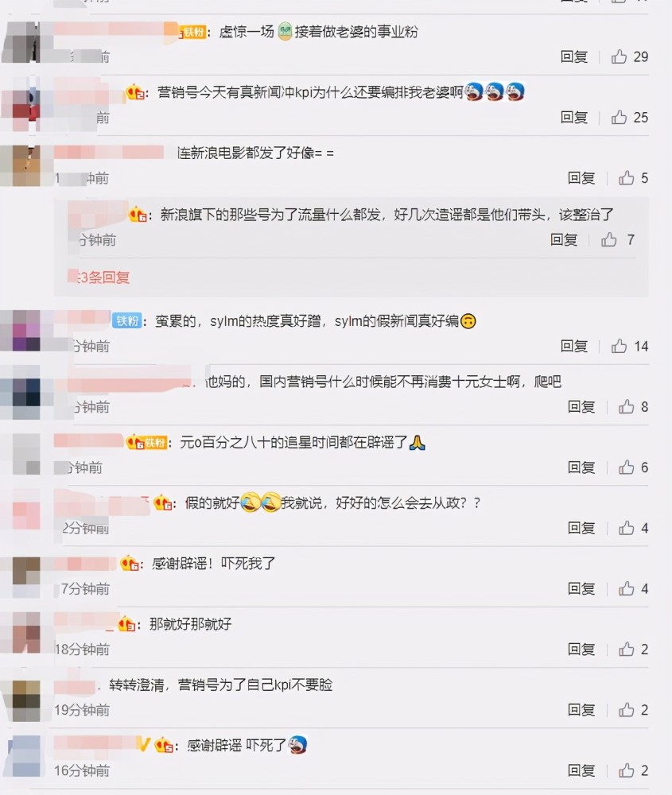Like the 元o百分之八十 comment with 6 likes

tap(627, 467)
